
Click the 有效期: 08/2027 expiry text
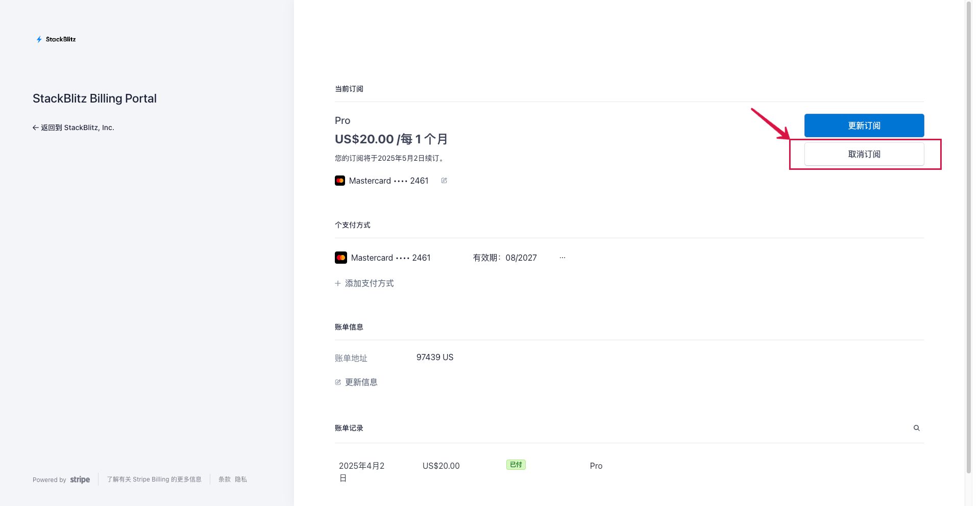coord(505,258)
